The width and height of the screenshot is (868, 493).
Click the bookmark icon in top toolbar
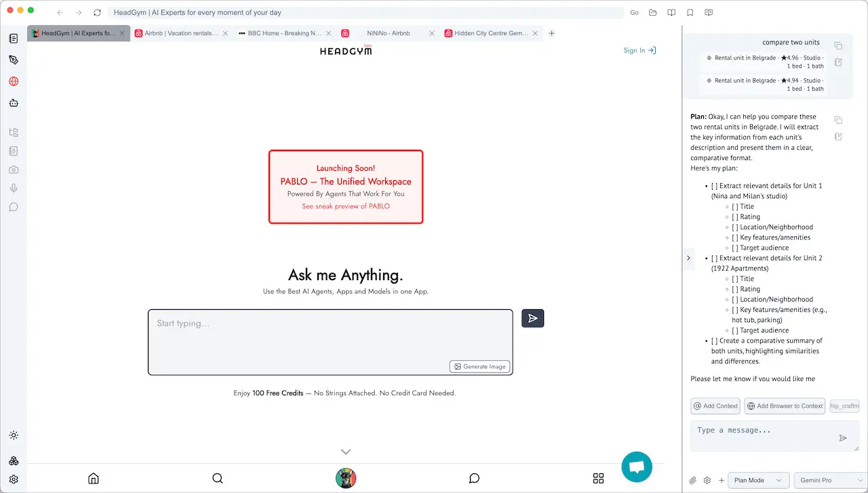[690, 12]
